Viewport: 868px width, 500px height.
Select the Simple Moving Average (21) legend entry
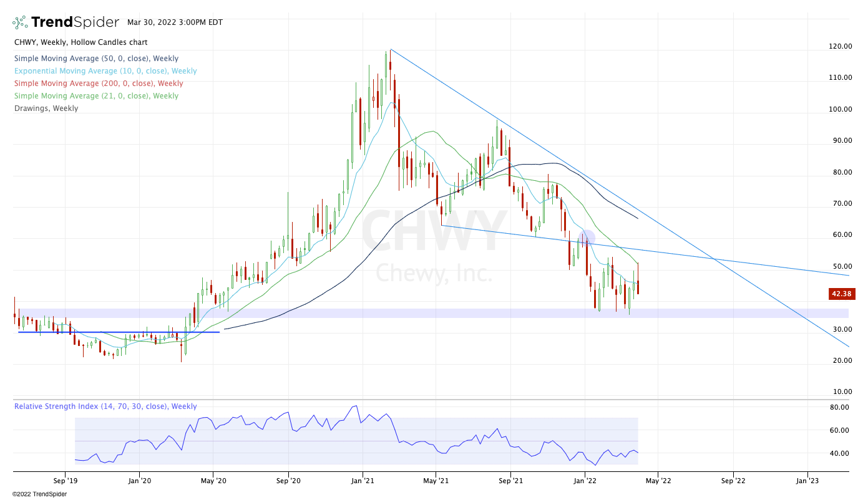96,96
